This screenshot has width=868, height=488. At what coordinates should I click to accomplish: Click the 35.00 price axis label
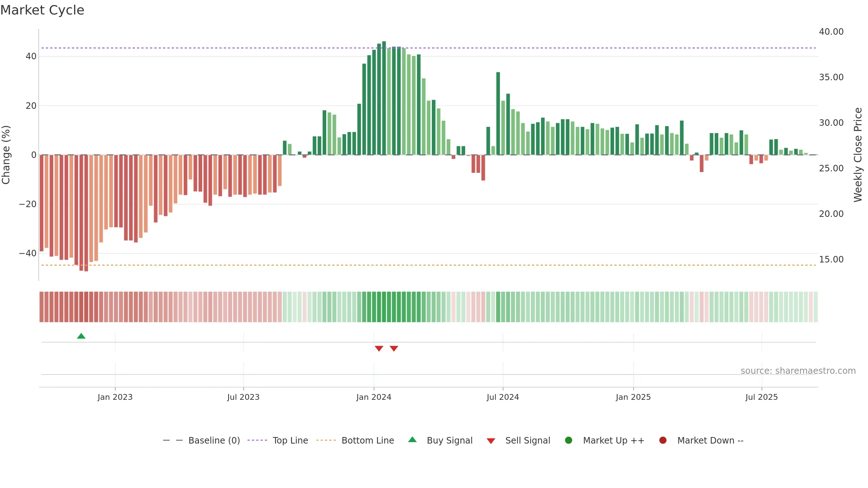831,77
